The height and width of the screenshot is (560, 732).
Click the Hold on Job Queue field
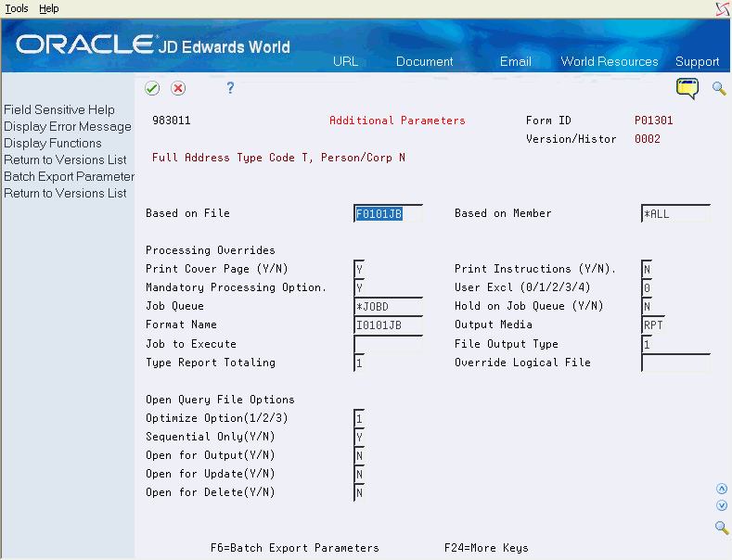647,307
